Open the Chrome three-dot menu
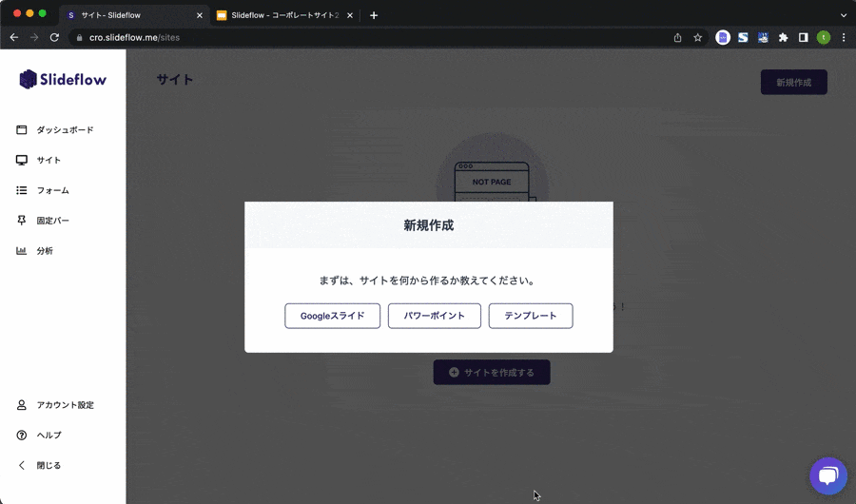Screen dimensions: 856x504 (844, 38)
